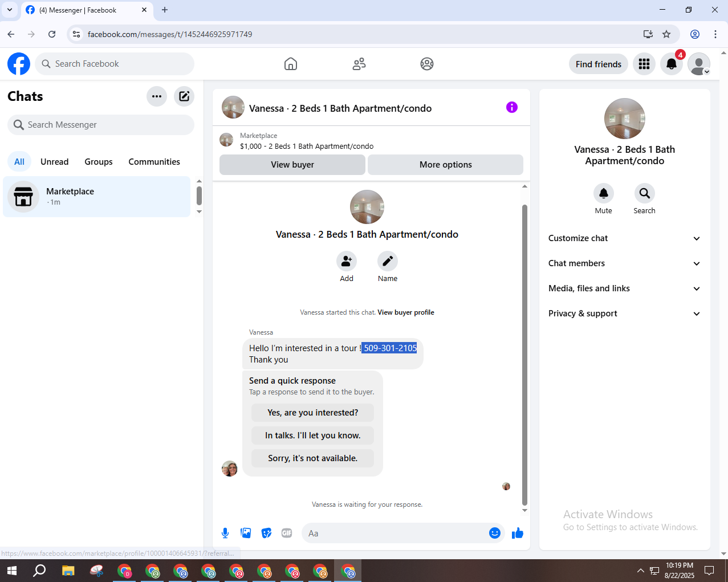Screen dimensions: 728x582
Task: Expand Privacy & support section
Action: (625, 314)
